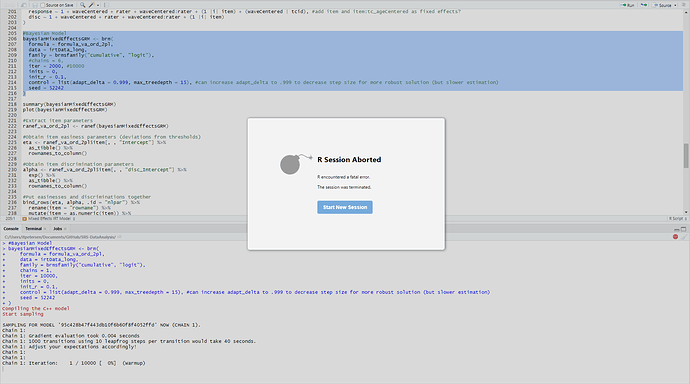Open the section navigator 'Mixed Effects IRT Model'
The width and height of the screenshot is (690, 384).
tap(49, 219)
